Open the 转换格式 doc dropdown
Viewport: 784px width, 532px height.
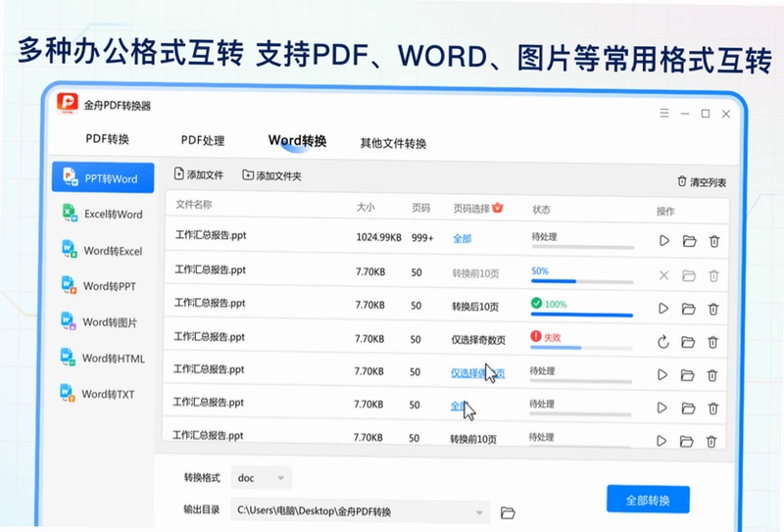coord(262,477)
